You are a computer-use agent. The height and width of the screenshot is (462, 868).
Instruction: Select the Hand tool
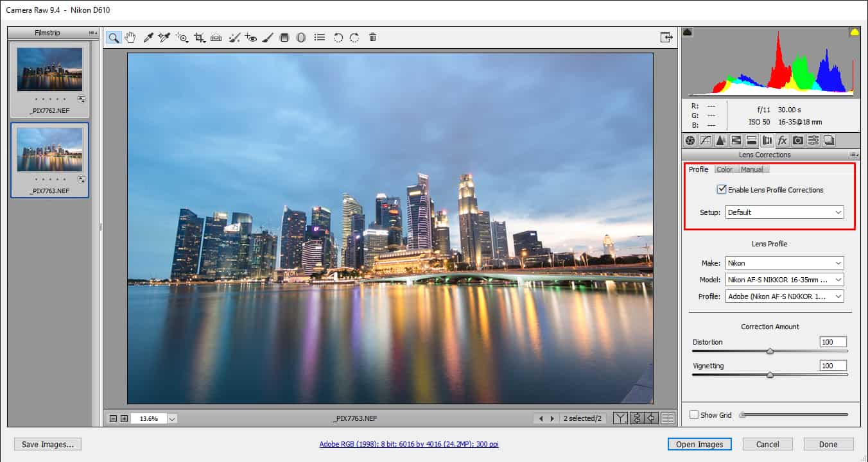coord(130,38)
